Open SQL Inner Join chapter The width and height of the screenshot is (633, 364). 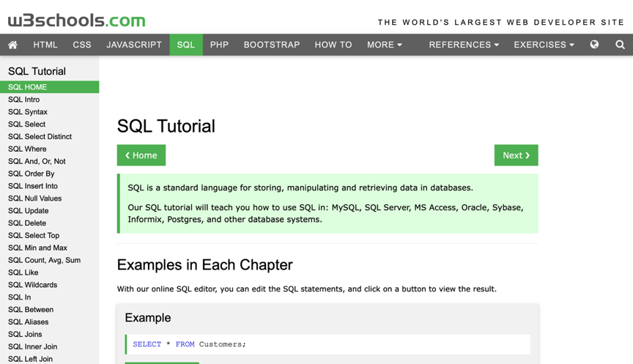[x=33, y=346]
